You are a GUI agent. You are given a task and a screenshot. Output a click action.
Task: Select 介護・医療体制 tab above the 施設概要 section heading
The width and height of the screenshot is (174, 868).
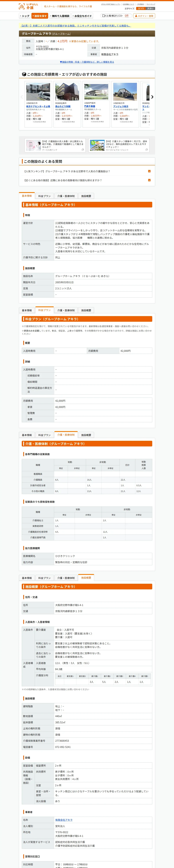tap(66, 578)
